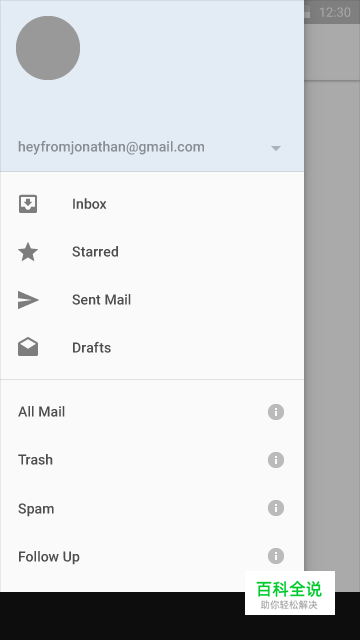Open the Sent Mail folder

(101, 300)
